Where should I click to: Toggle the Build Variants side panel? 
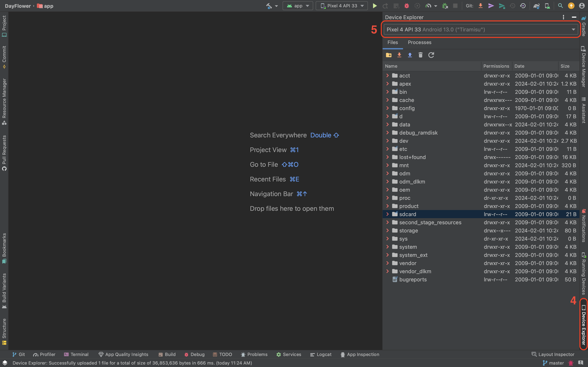[4, 291]
